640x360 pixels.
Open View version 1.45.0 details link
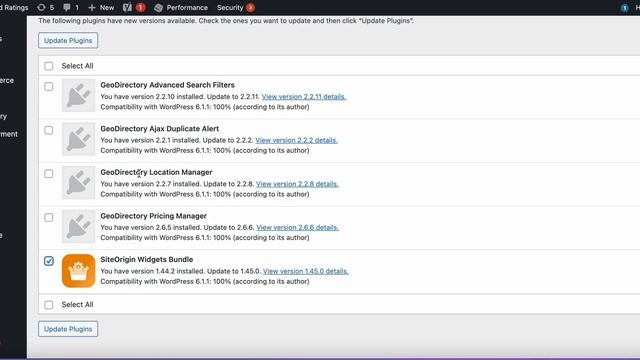coord(306,271)
